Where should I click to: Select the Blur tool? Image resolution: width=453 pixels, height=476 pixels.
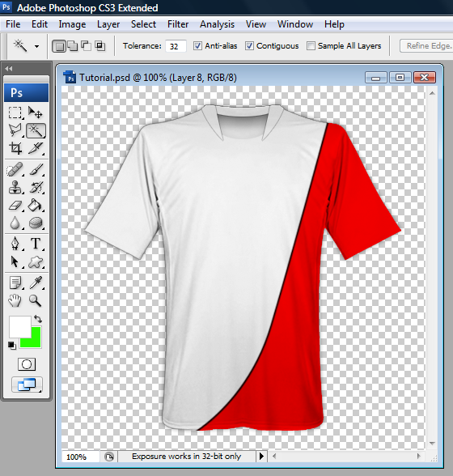[15, 223]
